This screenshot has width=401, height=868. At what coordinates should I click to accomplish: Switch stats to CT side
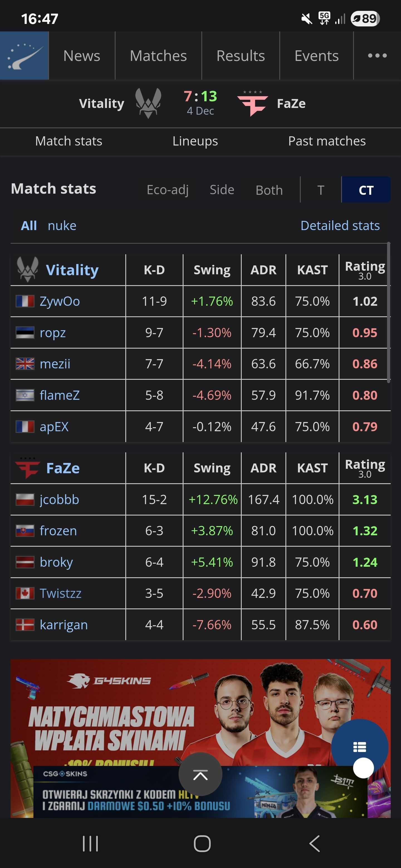(366, 190)
